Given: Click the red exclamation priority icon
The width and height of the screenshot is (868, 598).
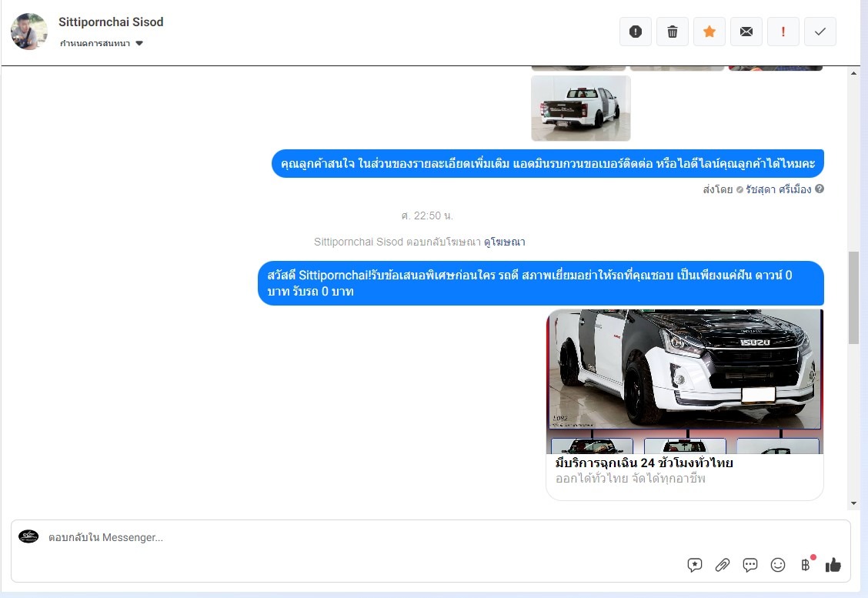Looking at the screenshot, I should click(783, 32).
